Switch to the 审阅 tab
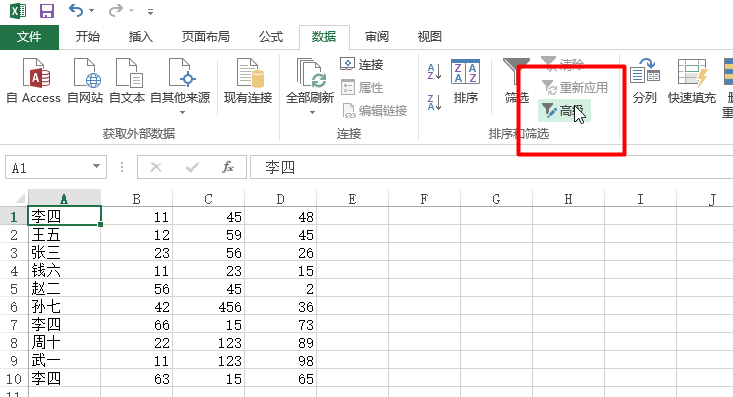 point(377,37)
